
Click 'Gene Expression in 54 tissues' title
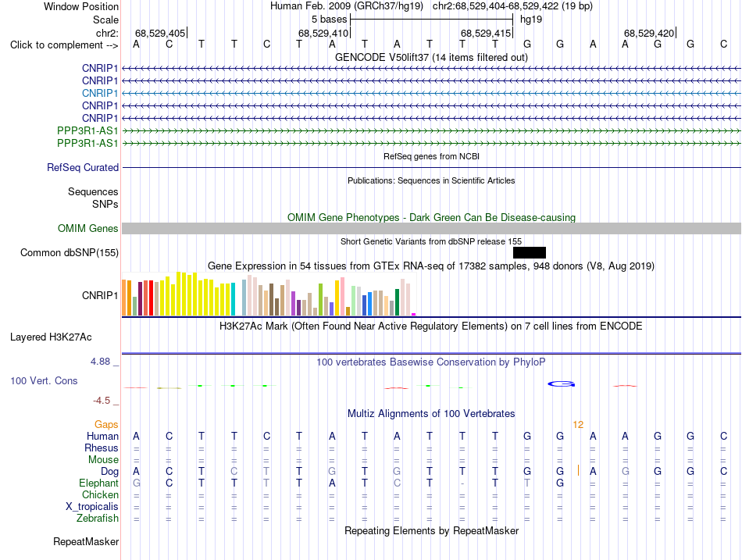[x=431, y=266]
